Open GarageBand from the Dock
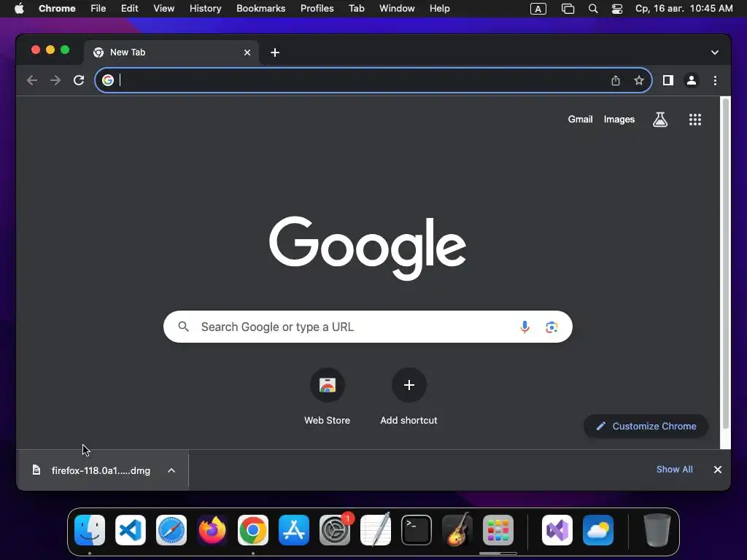The image size is (747, 560). click(457, 530)
